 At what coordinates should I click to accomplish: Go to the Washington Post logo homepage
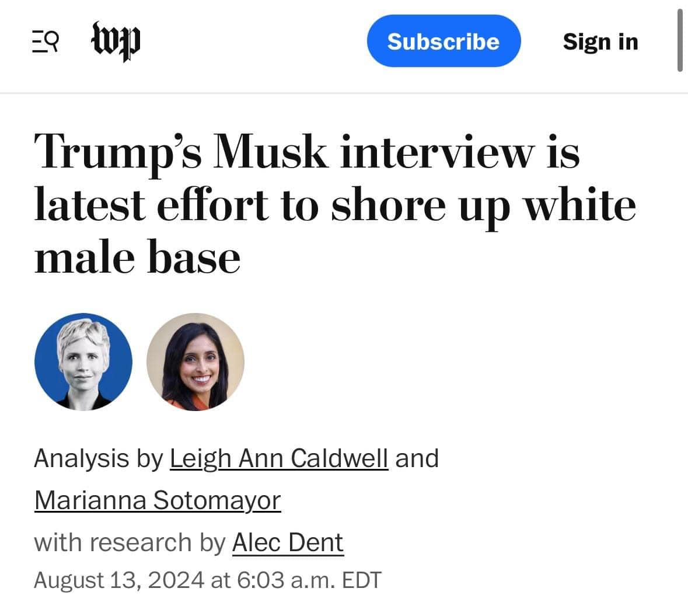(116, 41)
